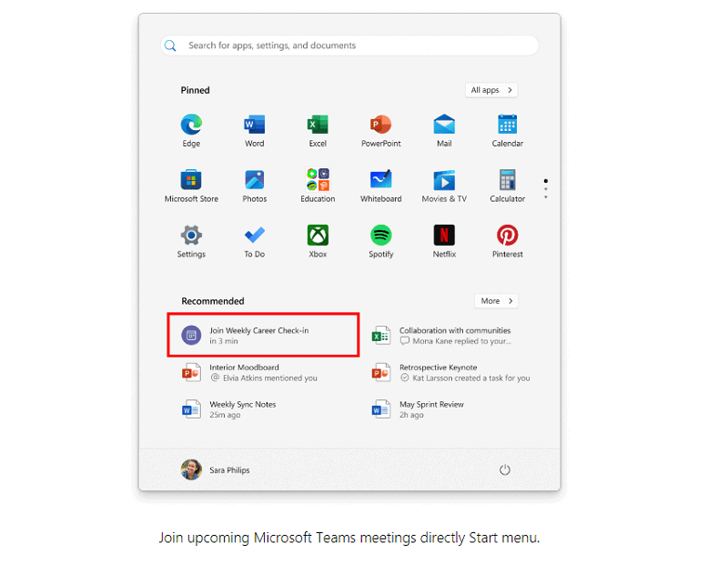Screen dimensions: 728x574
Task: Open Weekly Sync Notes document
Action: click(x=229, y=409)
